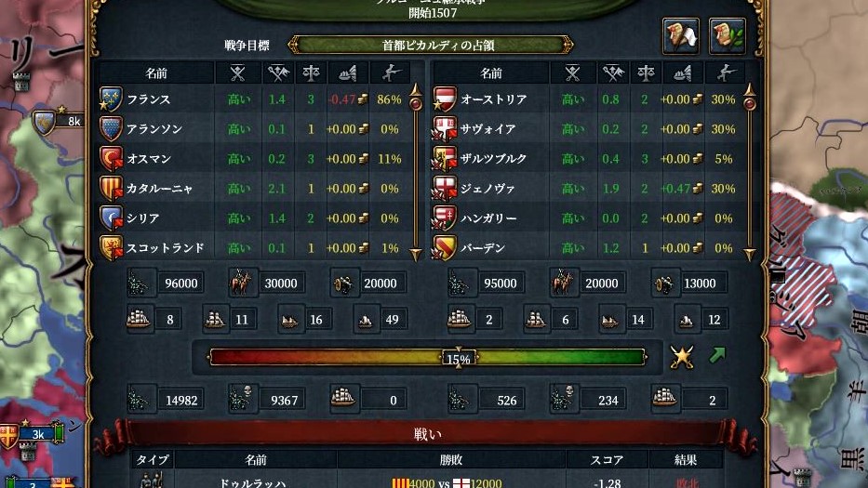Click the crossed swords battle score icon
This screenshot has width=868, height=488.
tap(682, 357)
